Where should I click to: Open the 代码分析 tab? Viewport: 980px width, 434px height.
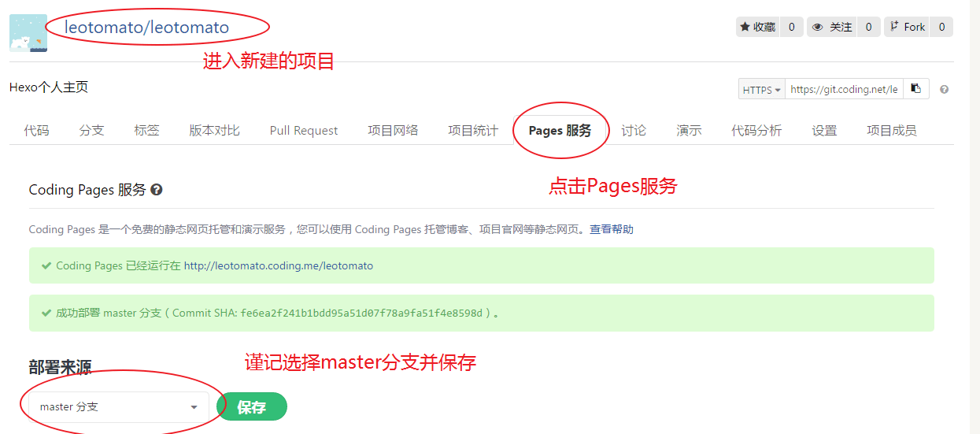[x=756, y=131]
